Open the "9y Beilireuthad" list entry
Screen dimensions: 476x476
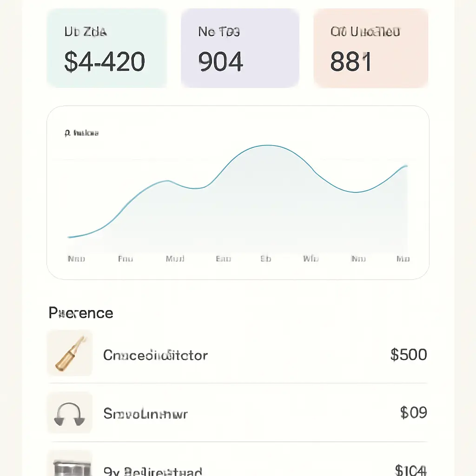[x=153, y=471]
